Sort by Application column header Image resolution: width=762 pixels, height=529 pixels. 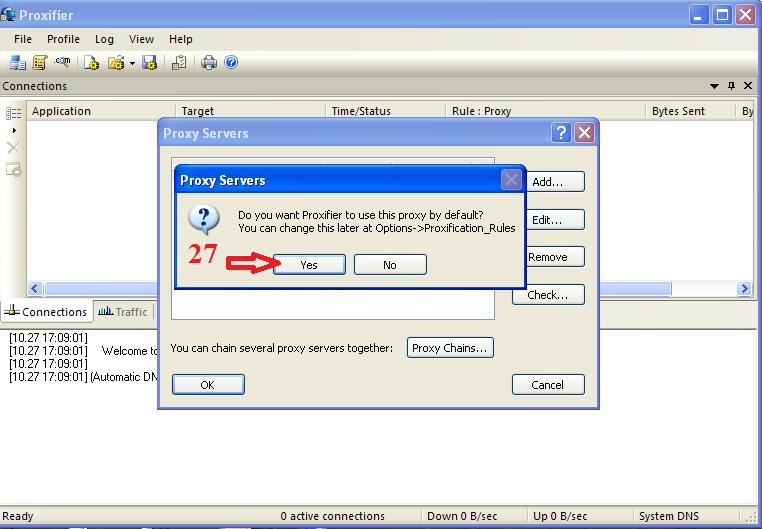pos(101,111)
